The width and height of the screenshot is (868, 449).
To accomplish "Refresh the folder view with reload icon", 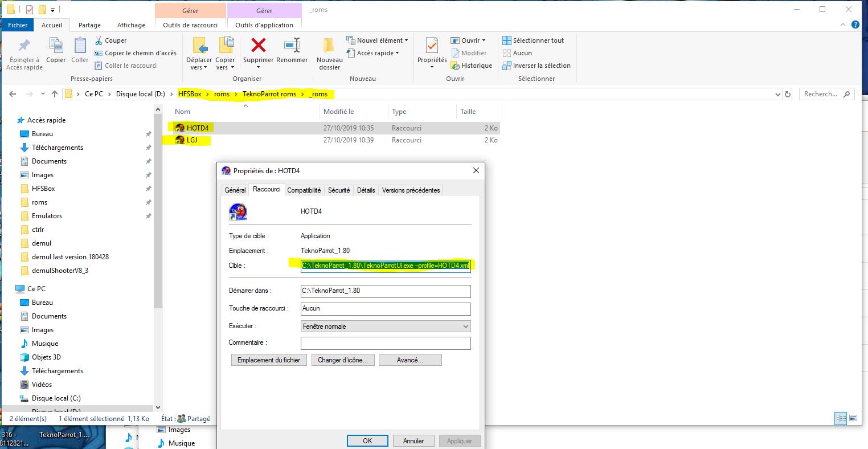I will pyautogui.click(x=788, y=94).
